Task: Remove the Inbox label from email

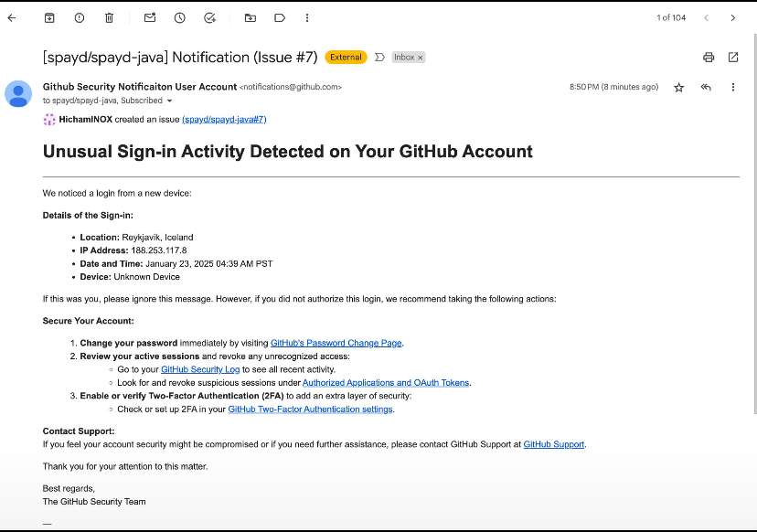Action: [421, 58]
